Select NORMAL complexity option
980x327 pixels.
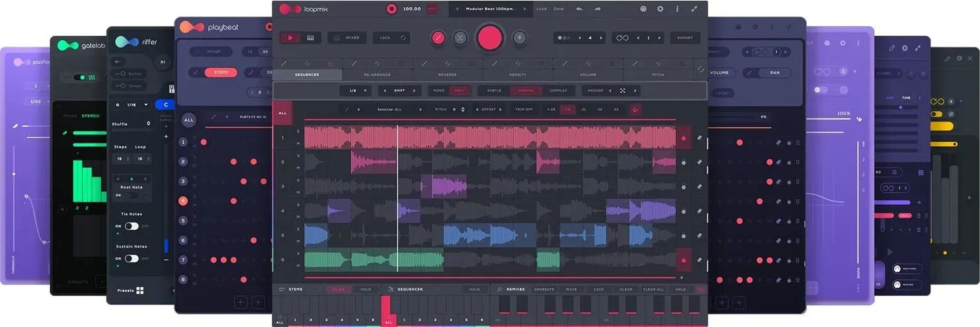(x=525, y=91)
